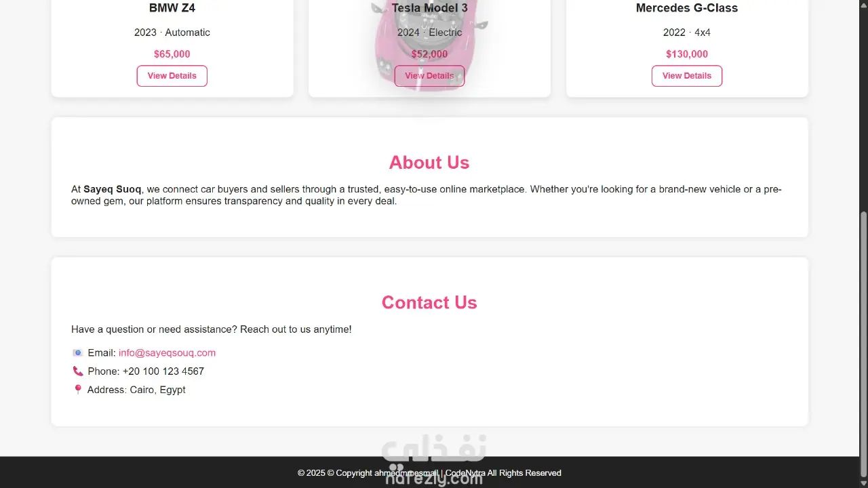Select the Mercedes G-Class card title
This screenshot has width=868, height=488.
click(x=687, y=8)
